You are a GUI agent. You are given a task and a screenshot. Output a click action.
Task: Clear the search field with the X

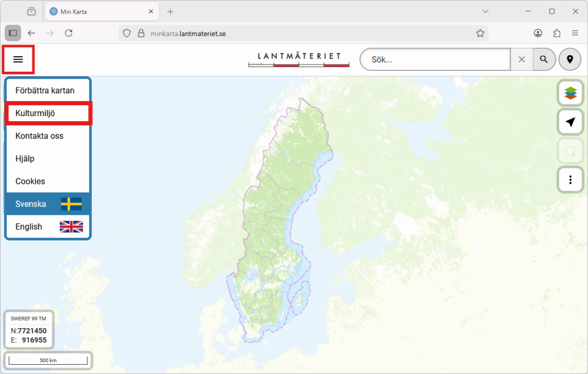point(521,59)
